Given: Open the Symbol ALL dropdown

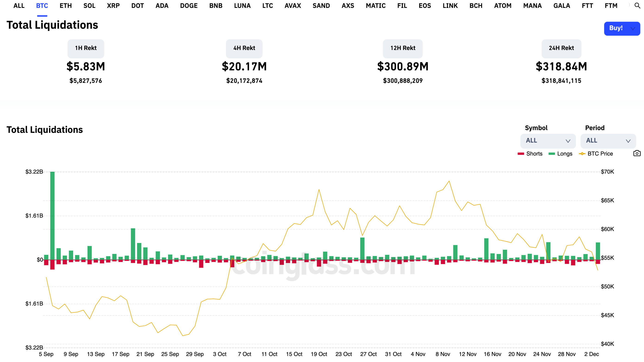Looking at the screenshot, I should click(x=548, y=141).
